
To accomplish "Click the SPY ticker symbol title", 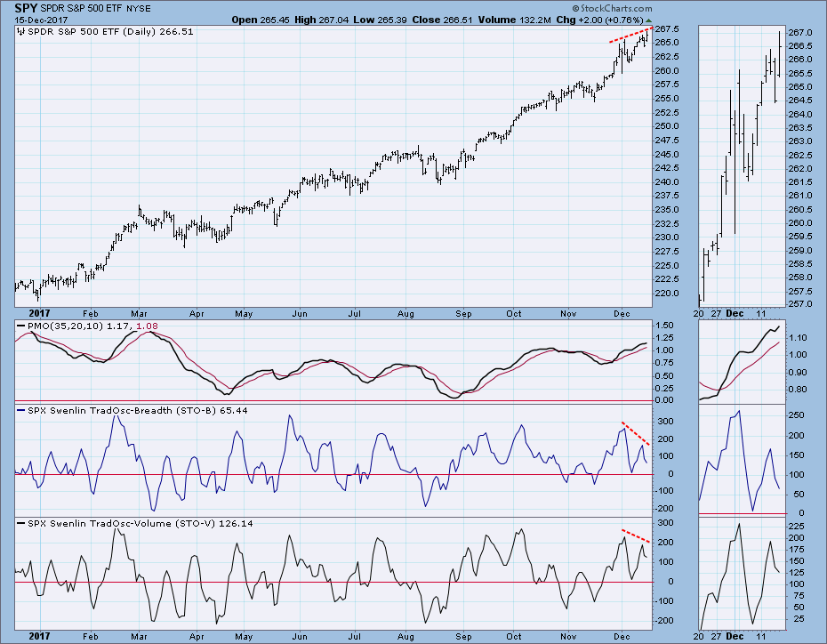I will click(x=26, y=8).
